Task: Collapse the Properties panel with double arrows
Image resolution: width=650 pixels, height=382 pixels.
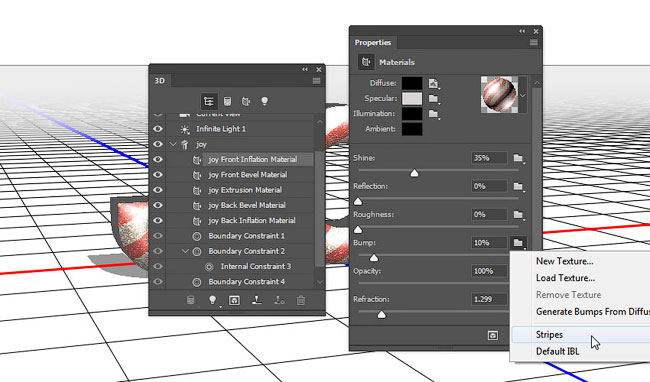Action: tap(522, 31)
